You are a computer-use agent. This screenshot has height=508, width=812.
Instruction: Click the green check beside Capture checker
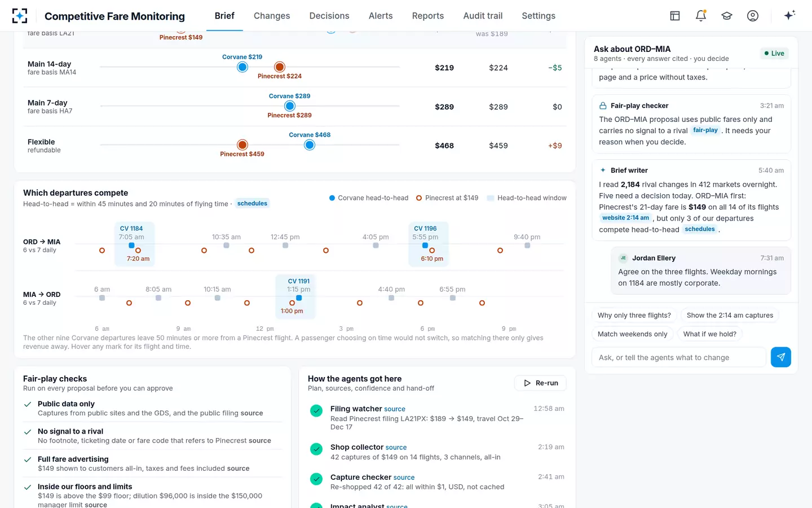point(316,479)
